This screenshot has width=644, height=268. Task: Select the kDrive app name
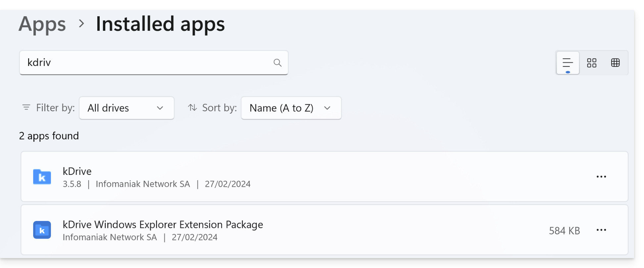point(77,171)
